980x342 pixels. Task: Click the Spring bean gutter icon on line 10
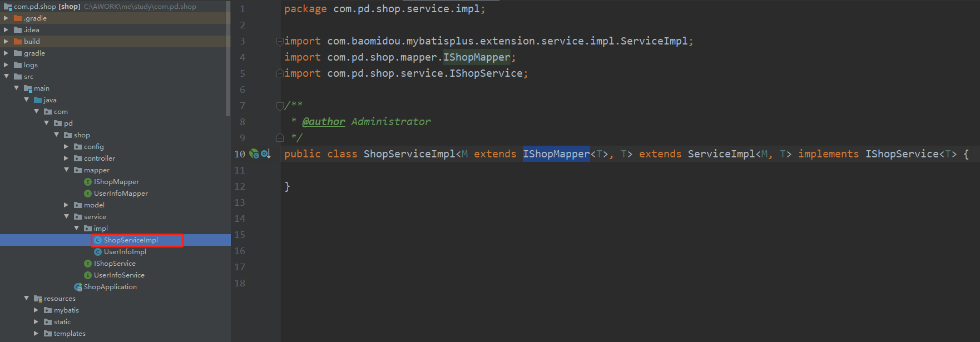[x=254, y=154]
